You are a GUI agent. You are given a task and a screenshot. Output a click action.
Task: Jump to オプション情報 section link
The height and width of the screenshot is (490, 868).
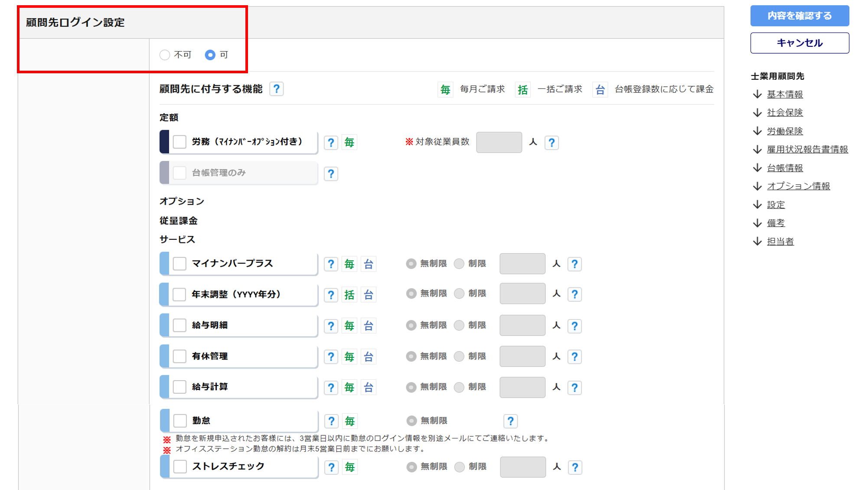[x=798, y=186]
